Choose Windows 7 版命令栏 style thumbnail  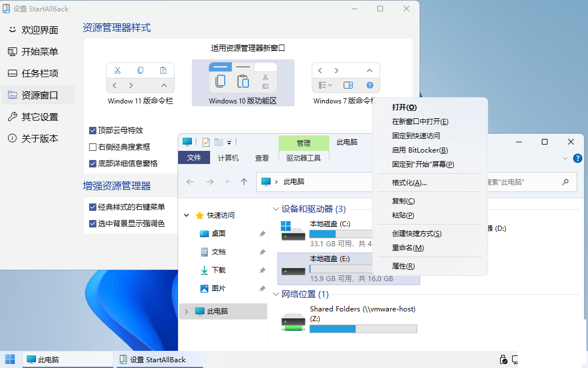[x=345, y=78]
